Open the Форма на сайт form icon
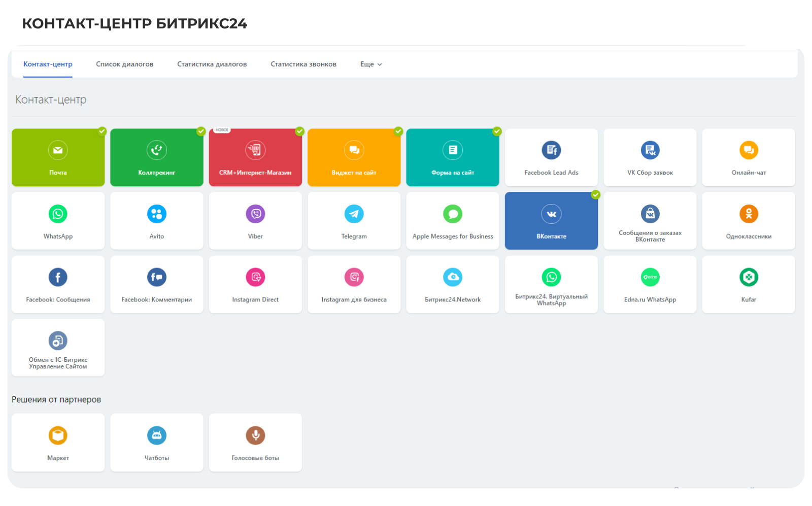The height and width of the screenshot is (506, 812). [x=453, y=150]
